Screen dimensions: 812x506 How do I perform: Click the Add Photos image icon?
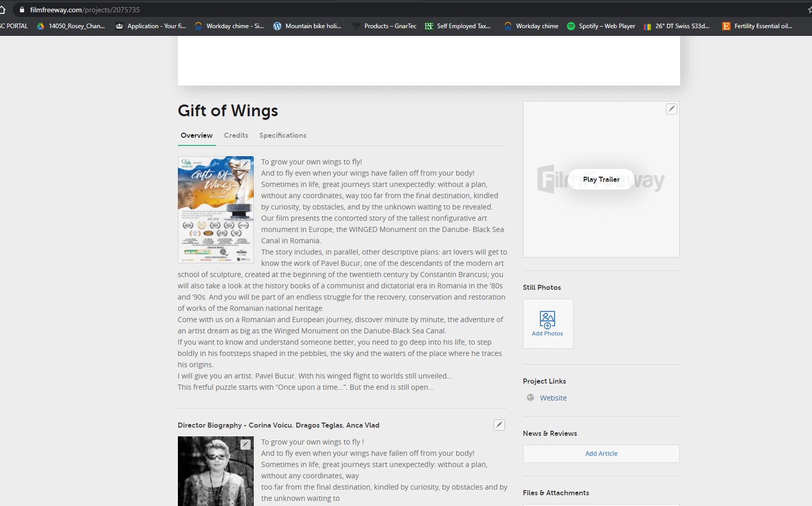(x=547, y=320)
